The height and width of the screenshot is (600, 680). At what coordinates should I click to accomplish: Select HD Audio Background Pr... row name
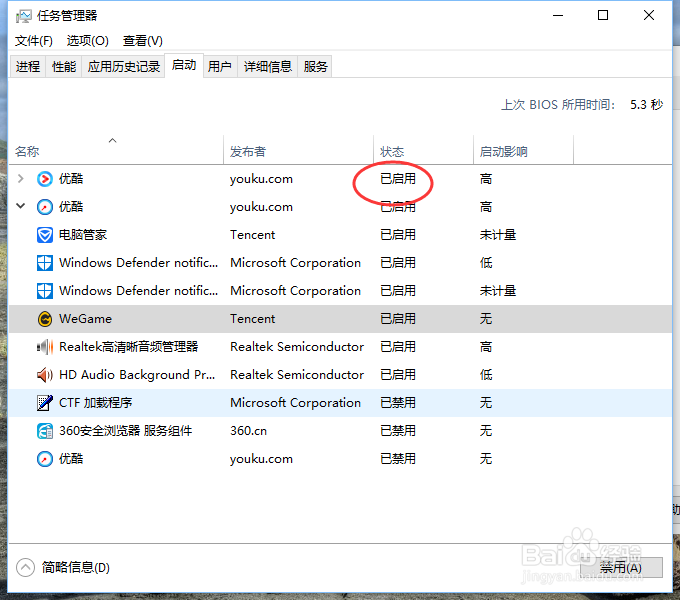point(137,375)
